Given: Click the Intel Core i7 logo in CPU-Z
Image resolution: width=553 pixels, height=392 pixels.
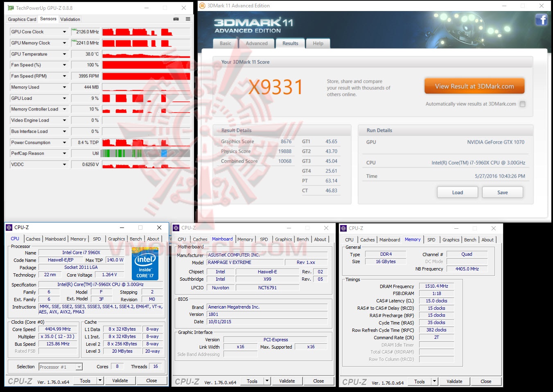Looking at the screenshot, I should pos(145,264).
